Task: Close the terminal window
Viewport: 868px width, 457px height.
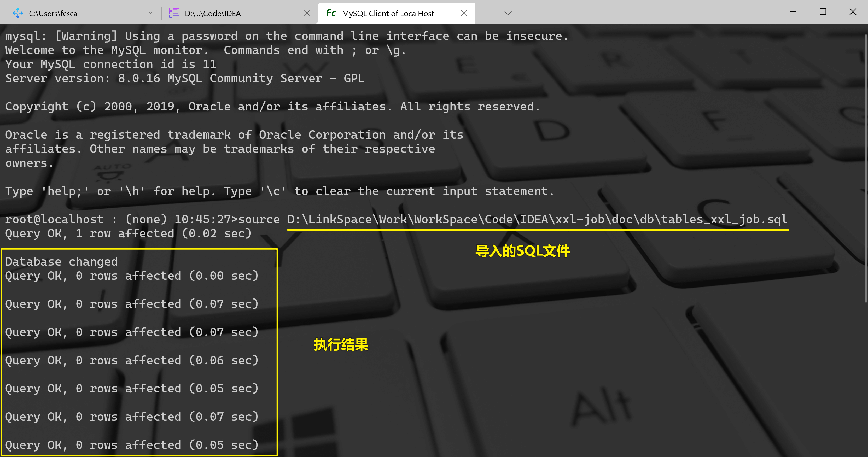Action: [x=853, y=12]
